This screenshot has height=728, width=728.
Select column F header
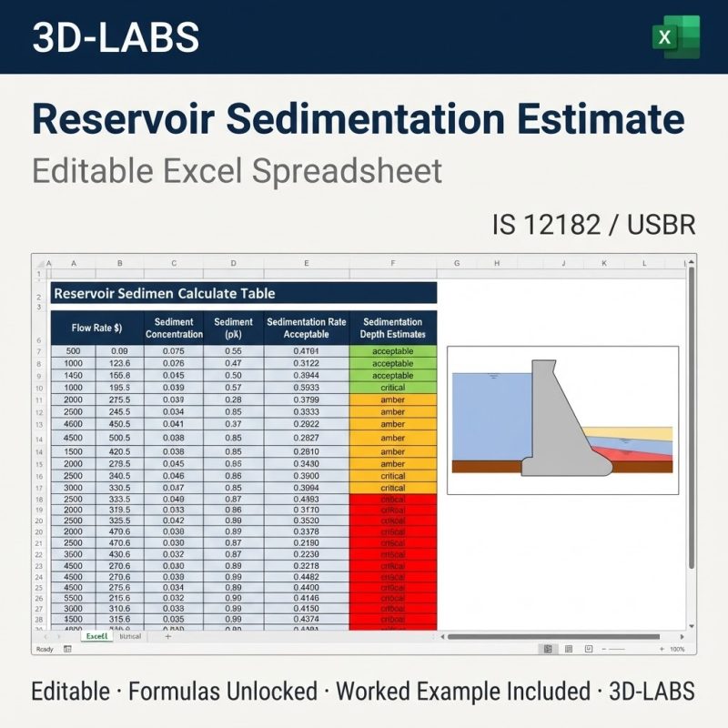point(393,263)
